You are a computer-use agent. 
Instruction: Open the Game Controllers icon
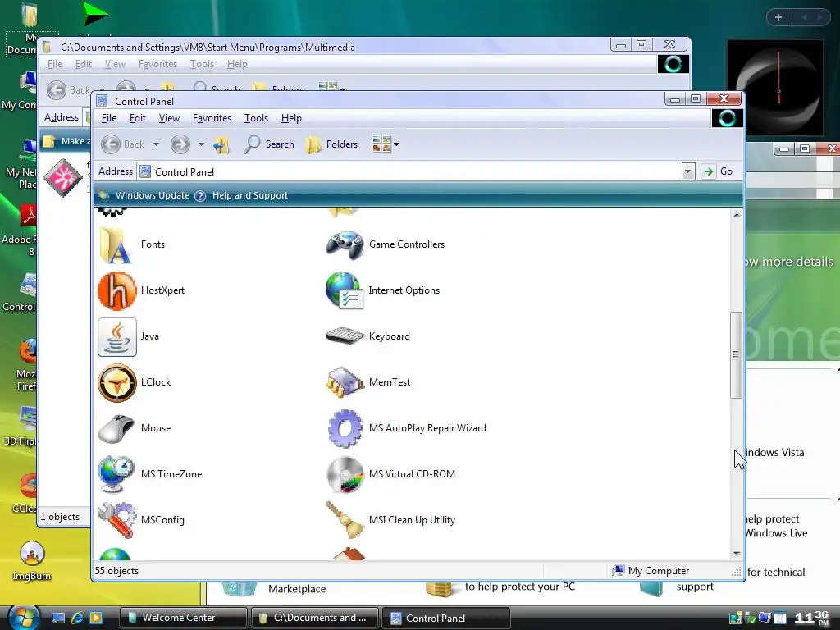pyautogui.click(x=345, y=244)
